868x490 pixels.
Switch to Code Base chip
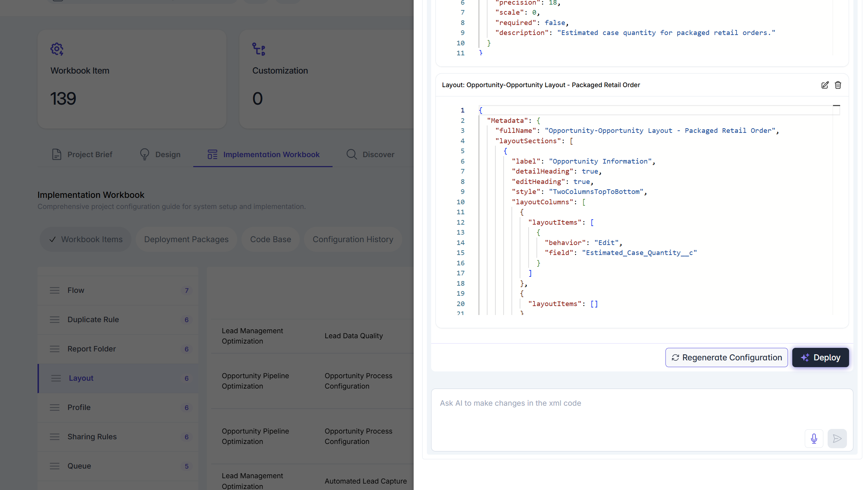click(x=270, y=239)
